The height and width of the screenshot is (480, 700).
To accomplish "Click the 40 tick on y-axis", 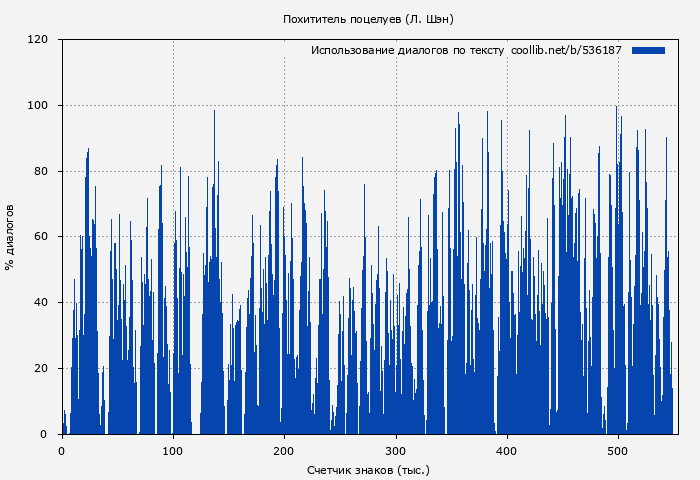I will click(41, 303).
